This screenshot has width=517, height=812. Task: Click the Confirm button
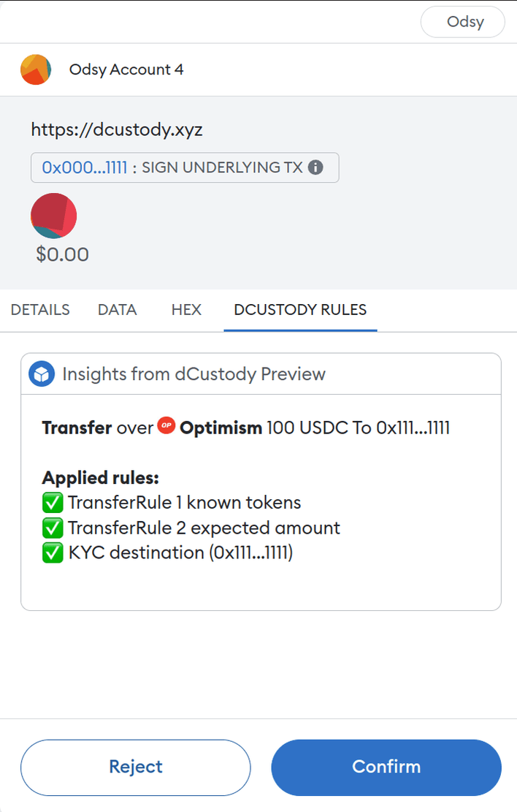click(386, 767)
